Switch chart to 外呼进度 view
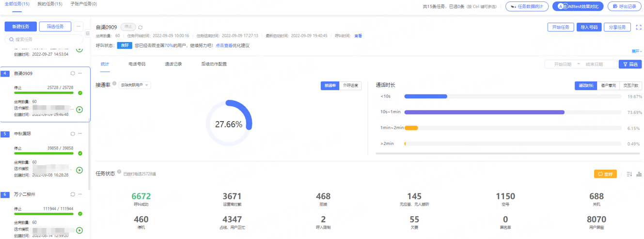This screenshot has height=239, width=644. coord(350,85)
